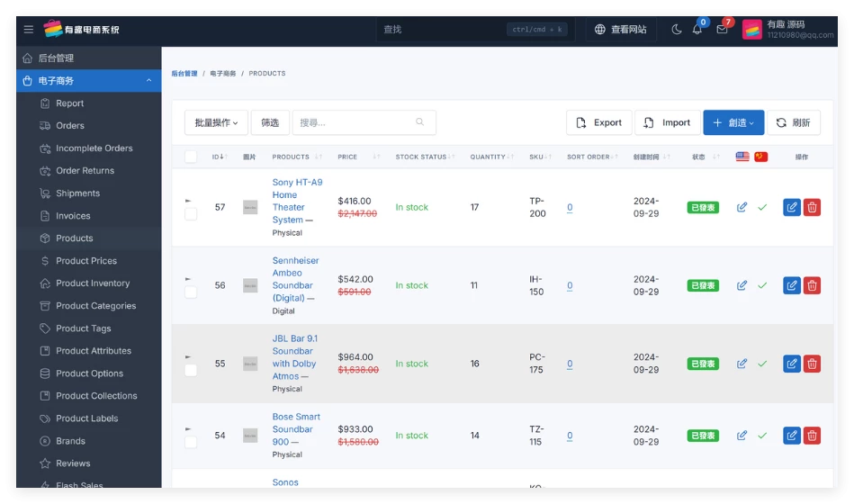Click the notifications bell icon
The image size is (854, 504).
click(697, 30)
